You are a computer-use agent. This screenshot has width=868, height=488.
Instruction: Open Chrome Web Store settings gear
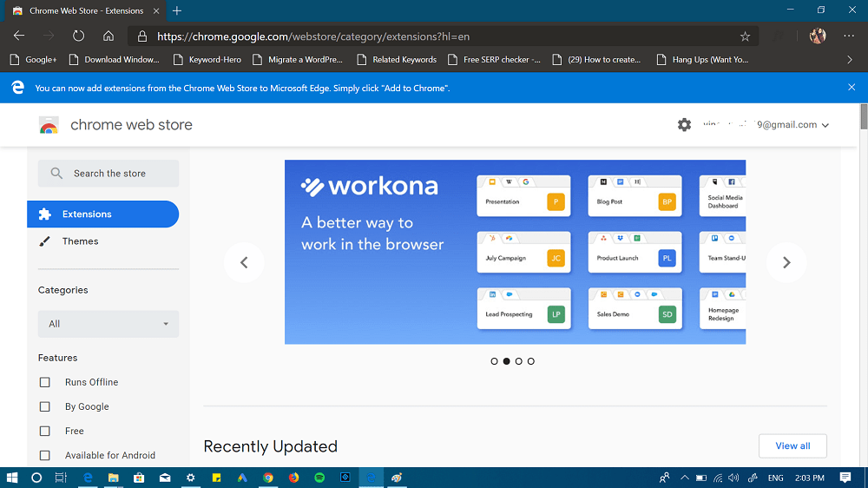pos(684,125)
